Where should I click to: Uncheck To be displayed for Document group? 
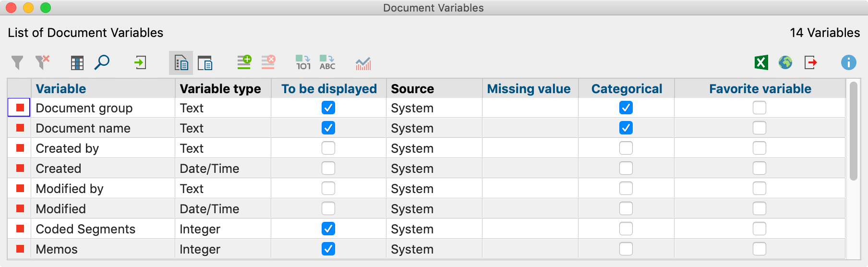point(328,108)
